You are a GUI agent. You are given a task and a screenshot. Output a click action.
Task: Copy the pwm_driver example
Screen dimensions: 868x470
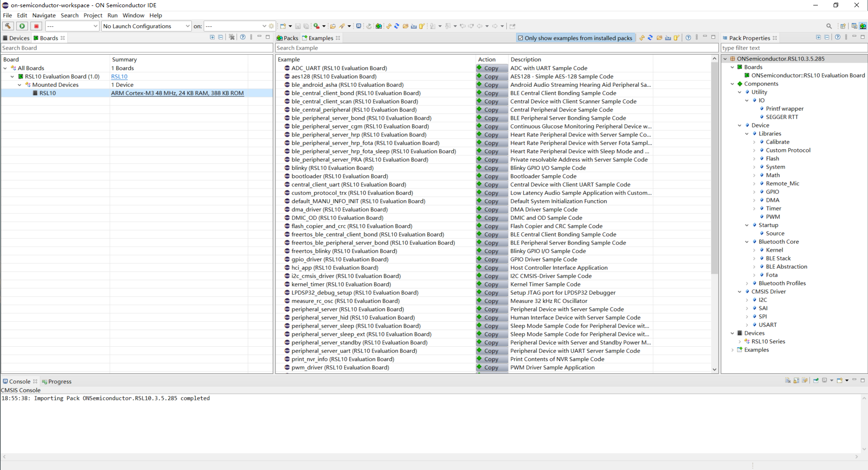point(491,367)
